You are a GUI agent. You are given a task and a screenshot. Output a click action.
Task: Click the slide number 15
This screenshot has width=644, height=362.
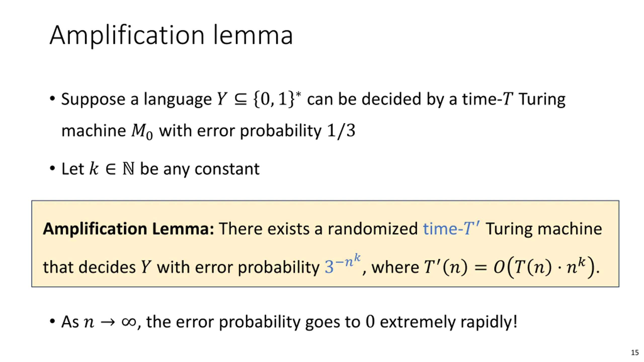tap(635, 352)
